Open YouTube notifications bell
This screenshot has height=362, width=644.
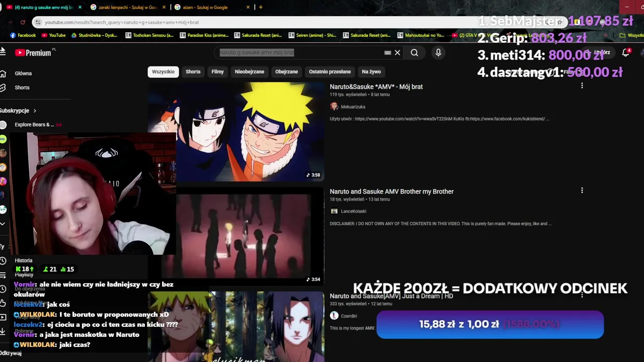(x=626, y=52)
